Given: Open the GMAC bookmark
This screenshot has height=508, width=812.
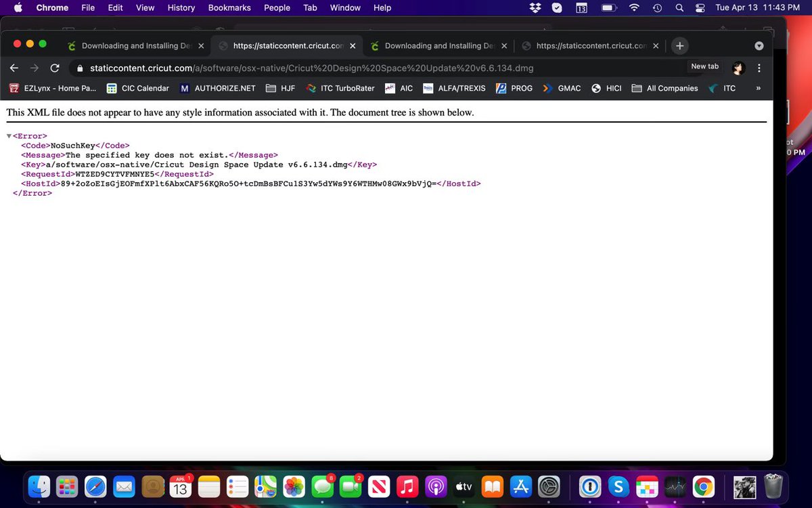Looking at the screenshot, I should pos(562,88).
